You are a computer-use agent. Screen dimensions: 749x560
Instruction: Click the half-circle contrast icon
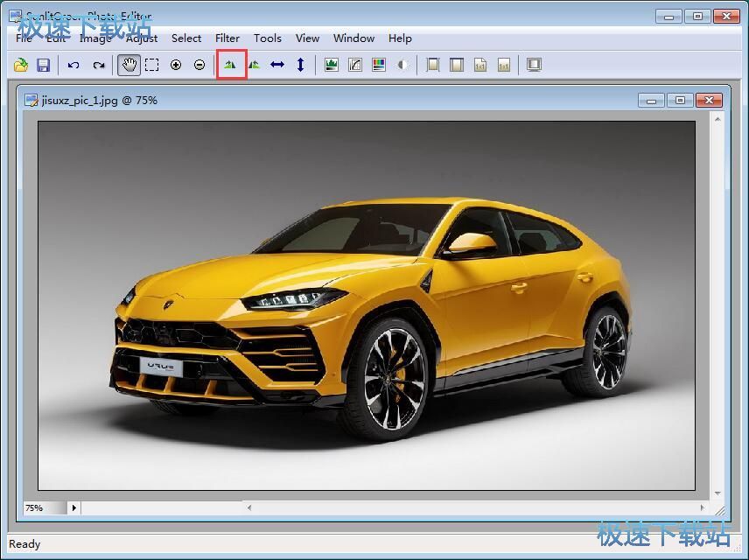pyautogui.click(x=402, y=65)
